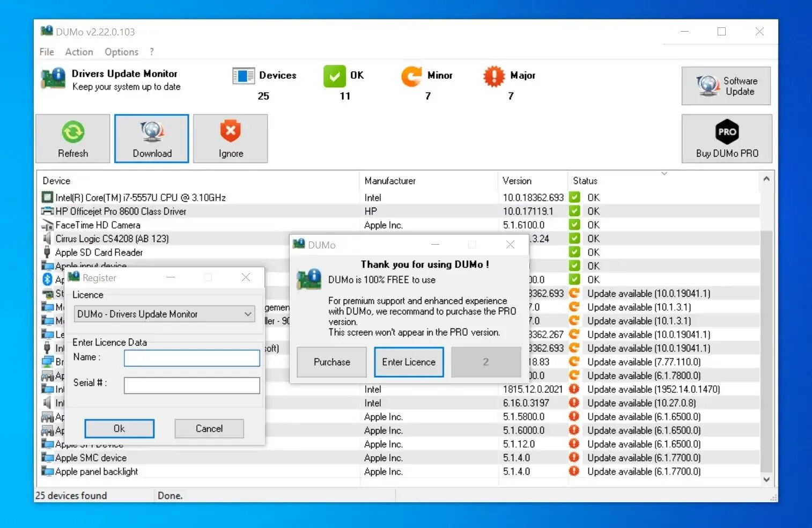Click DUMo icon in thank-you dialog body
This screenshot has width=812, height=528.
click(x=309, y=279)
